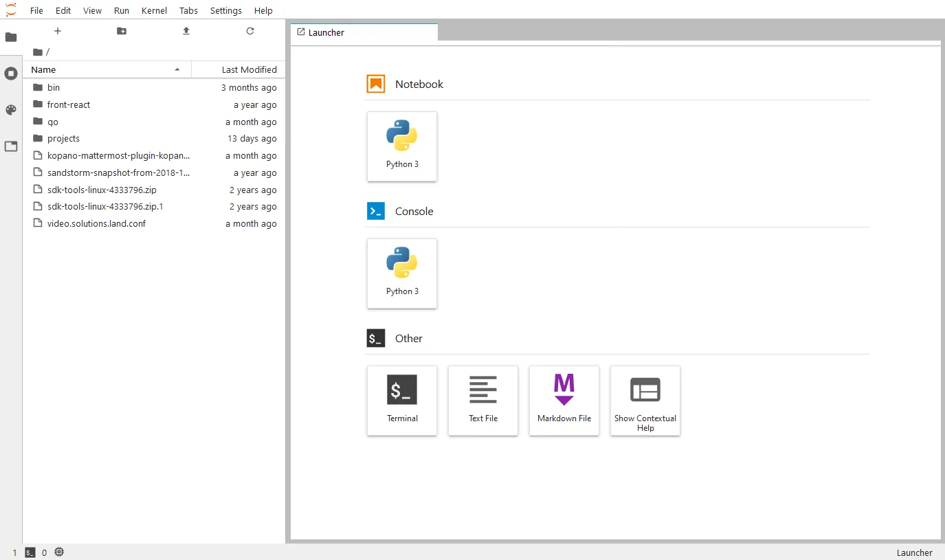Open Show Contextual Help card
Screen dimensions: 945x560
[x=645, y=401]
